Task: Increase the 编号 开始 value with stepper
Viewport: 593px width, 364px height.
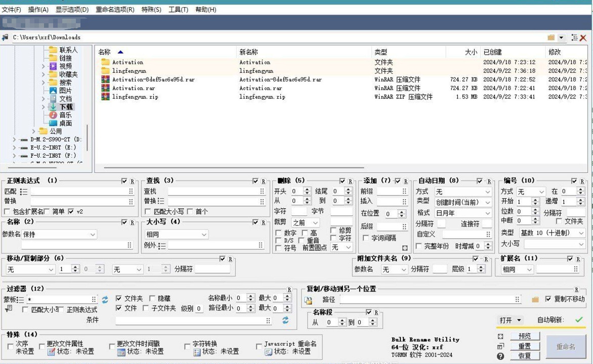Action: [535, 200]
